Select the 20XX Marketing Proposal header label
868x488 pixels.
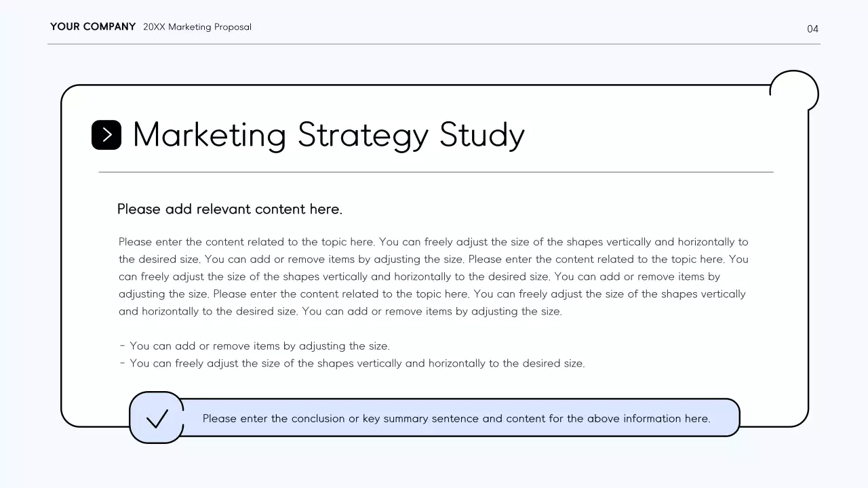click(197, 27)
